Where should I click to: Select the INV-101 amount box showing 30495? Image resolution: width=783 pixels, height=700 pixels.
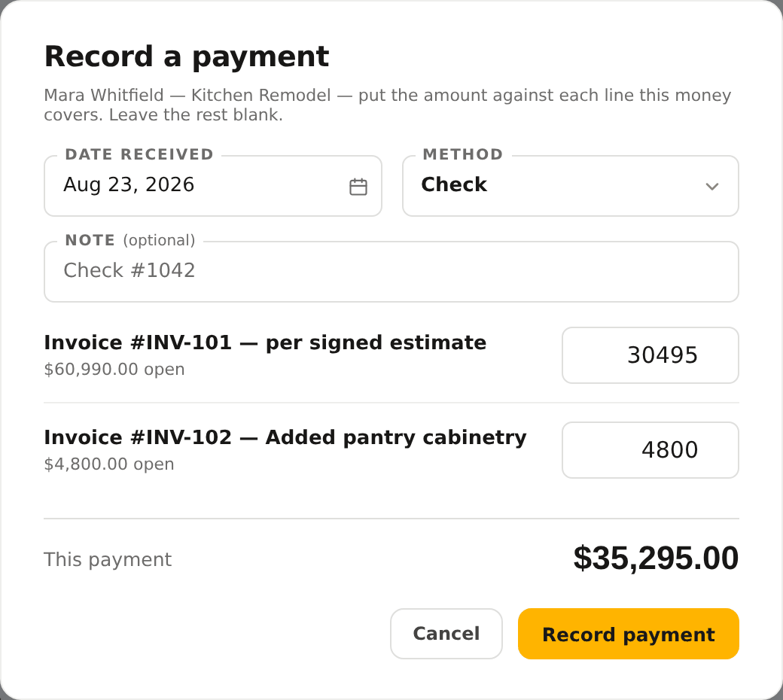click(x=650, y=355)
